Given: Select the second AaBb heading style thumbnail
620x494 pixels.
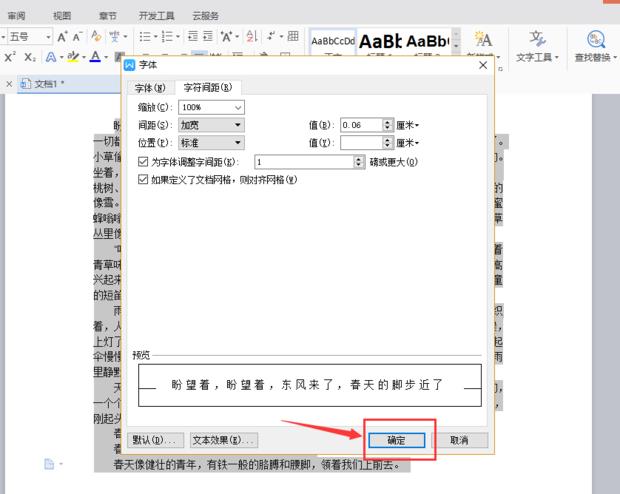Looking at the screenshot, I should 427,41.
